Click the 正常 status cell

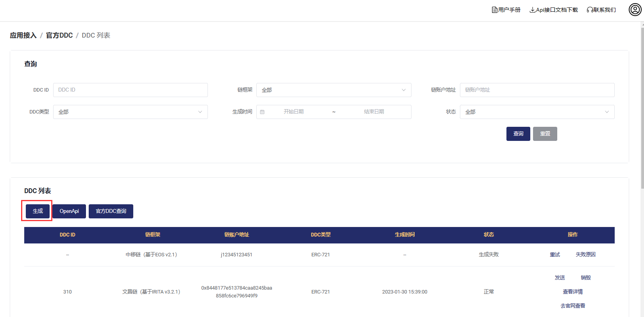(x=489, y=292)
